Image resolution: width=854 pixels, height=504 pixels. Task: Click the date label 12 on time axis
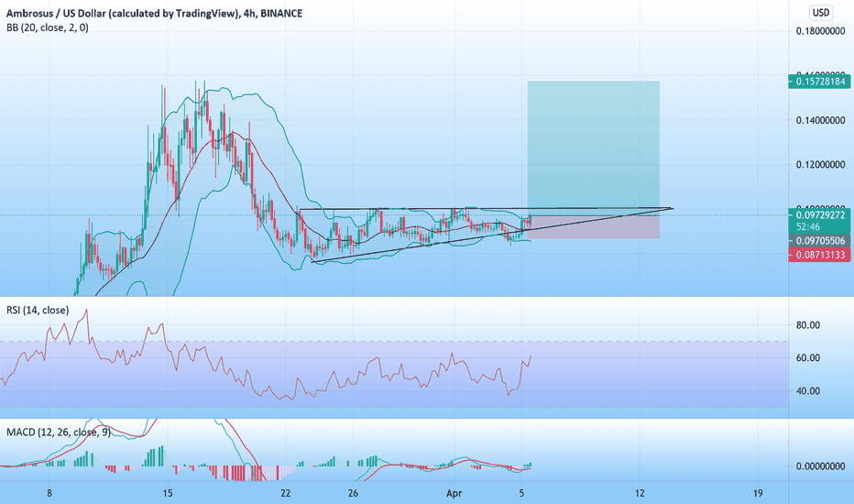pos(640,493)
